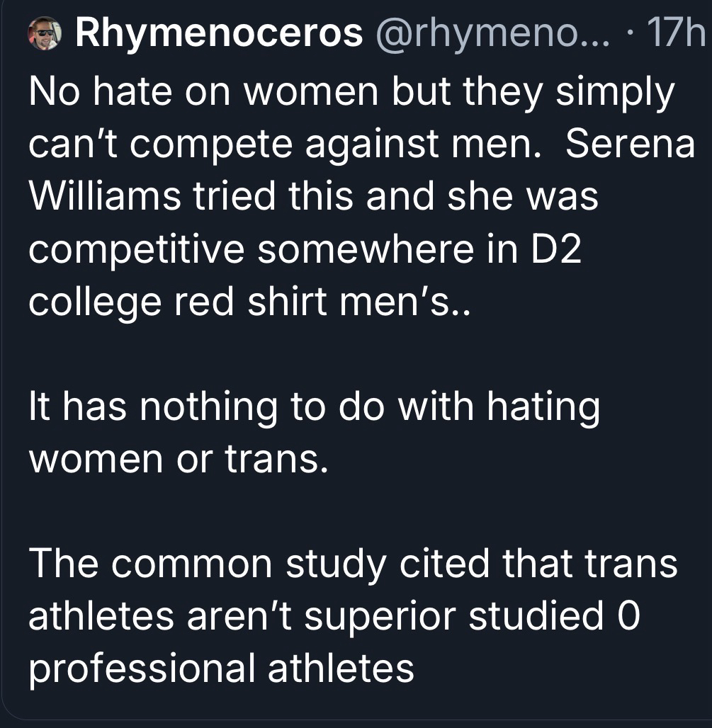Click the phrase "competitive somewhere in D2"
The width and height of the screenshot is (712, 728).
(305, 251)
